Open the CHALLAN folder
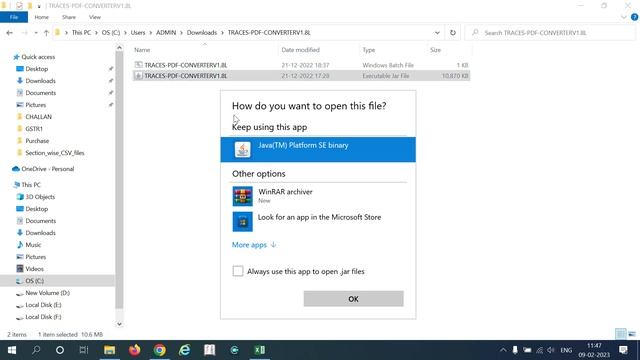Viewport: 640px width, 360px height. coord(38,117)
